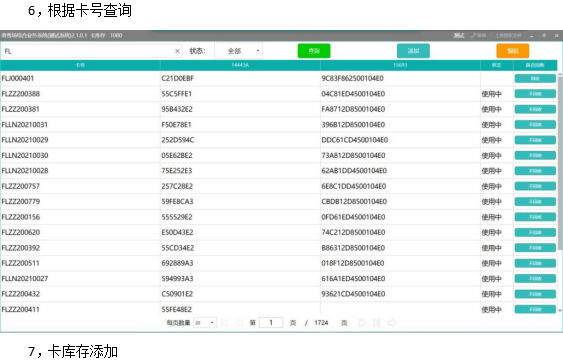Screen dimensions: 563x362
Task: Open the per-page count dropdown showing 20
Action: tap(205, 322)
